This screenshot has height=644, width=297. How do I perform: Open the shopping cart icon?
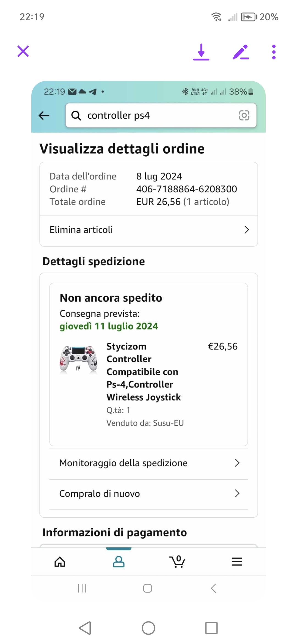(x=178, y=562)
